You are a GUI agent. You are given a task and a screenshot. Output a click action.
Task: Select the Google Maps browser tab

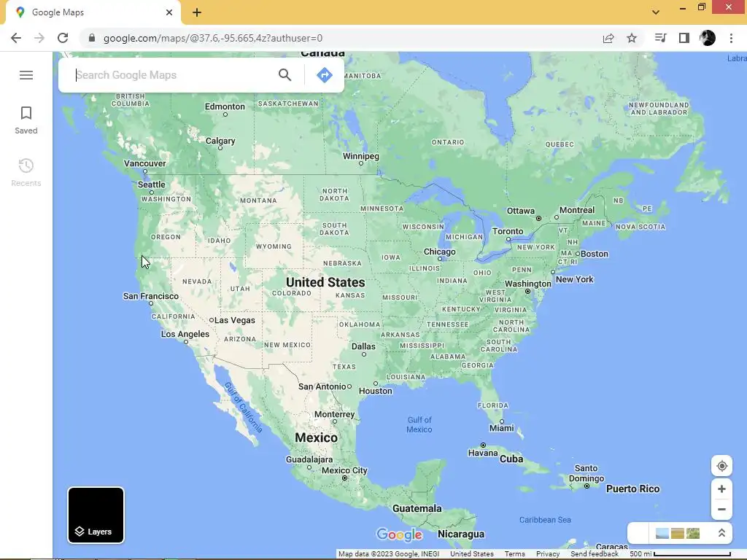(93, 12)
